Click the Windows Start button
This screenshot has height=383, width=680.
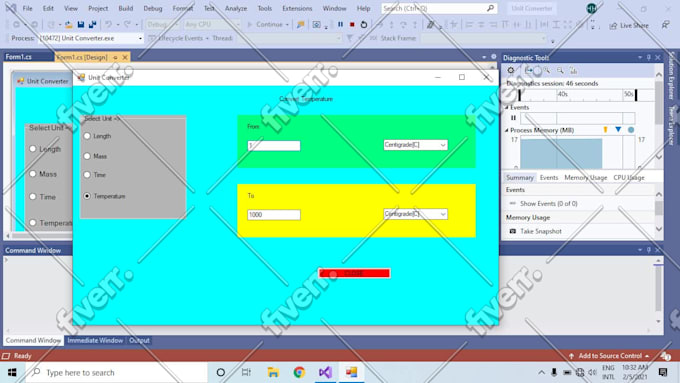point(12,372)
